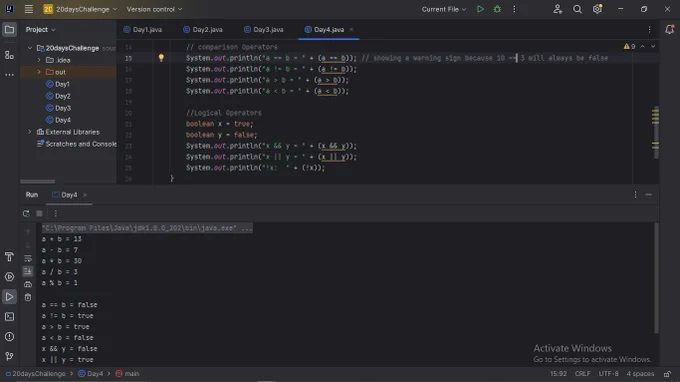Stop the running process

(39, 213)
